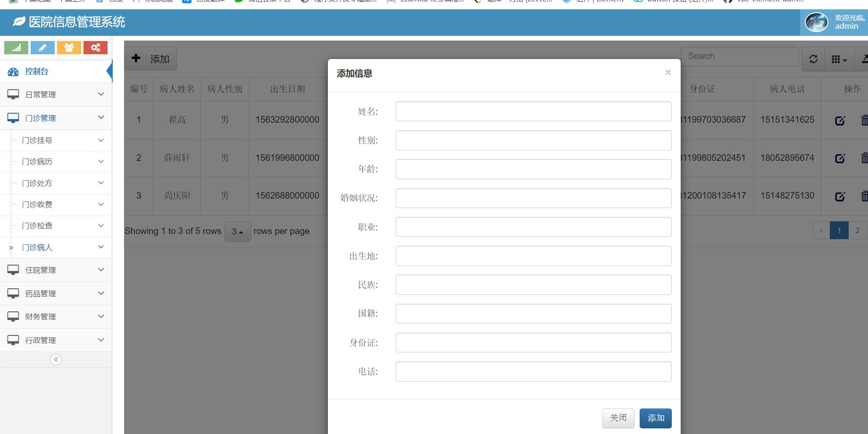This screenshot has width=868, height=434.
Task: Click previous page arrow
Action: 821,230
